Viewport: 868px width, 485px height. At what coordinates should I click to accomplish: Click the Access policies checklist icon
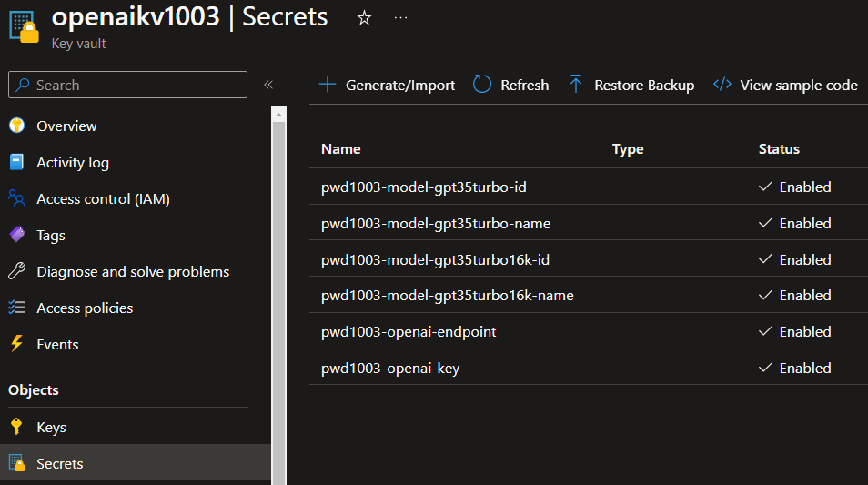tap(17, 308)
